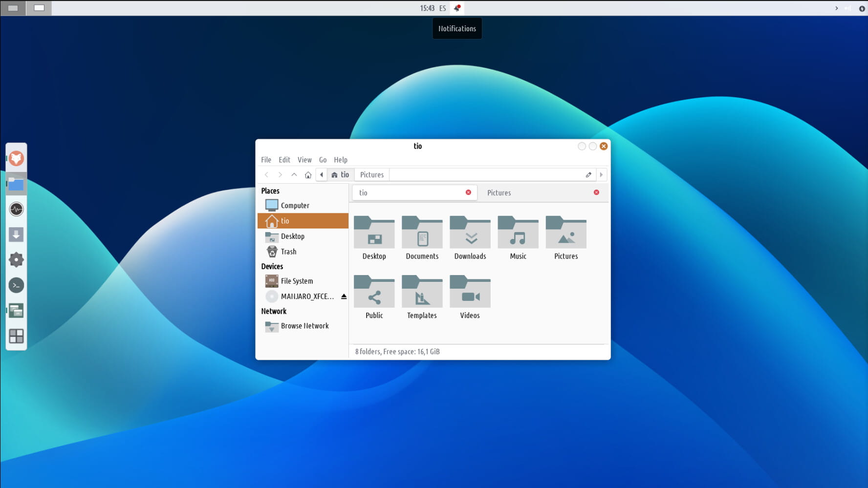
Task: Eject the MANJARO_XFCE device
Action: pyautogui.click(x=344, y=297)
